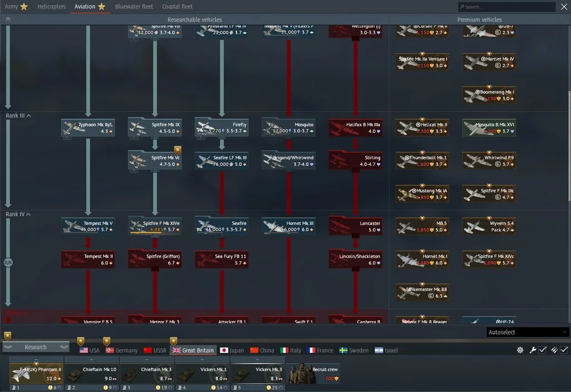The width and height of the screenshot is (571, 392).
Task: Toggle the rightmost checkbox beside ammo icon
Action: pyautogui.click(x=564, y=350)
